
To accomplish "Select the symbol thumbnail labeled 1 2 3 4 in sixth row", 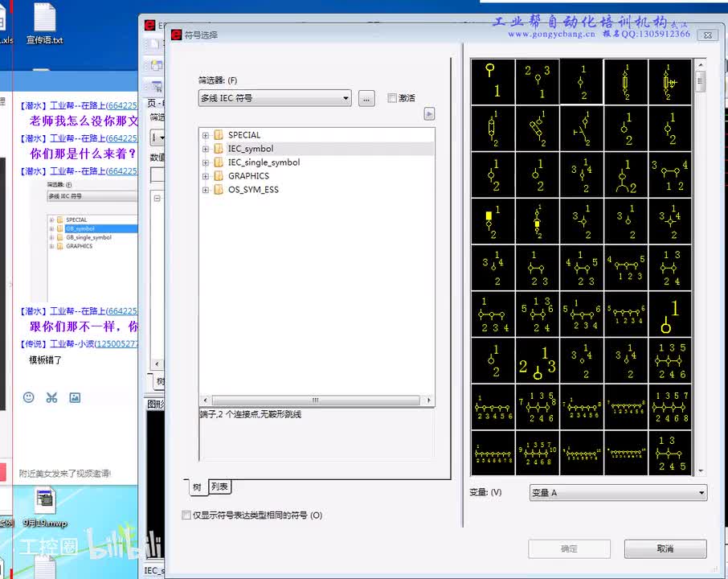I will pyautogui.click(x=493, y=314).
